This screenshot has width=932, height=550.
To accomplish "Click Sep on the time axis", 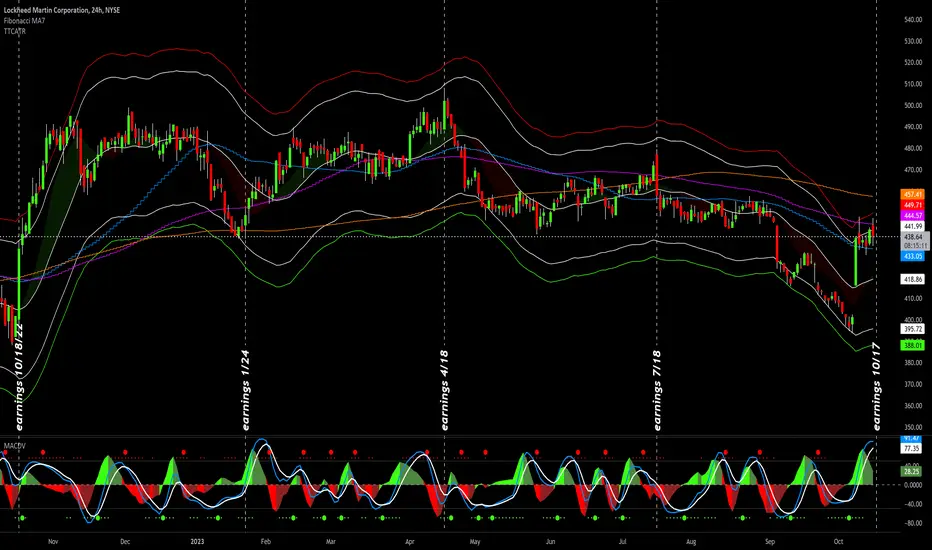I will point(770,542).
